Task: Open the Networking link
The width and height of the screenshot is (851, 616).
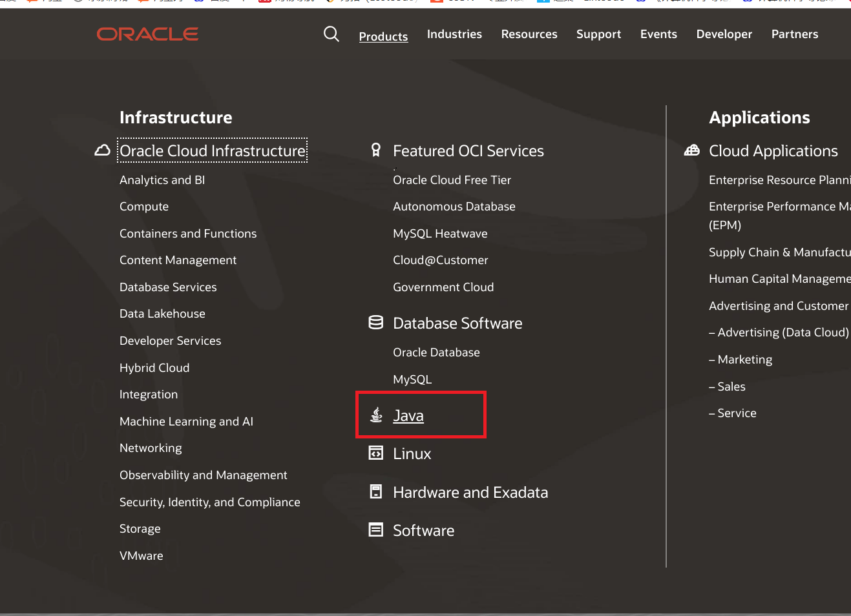Action: click(x=151, y=448)
